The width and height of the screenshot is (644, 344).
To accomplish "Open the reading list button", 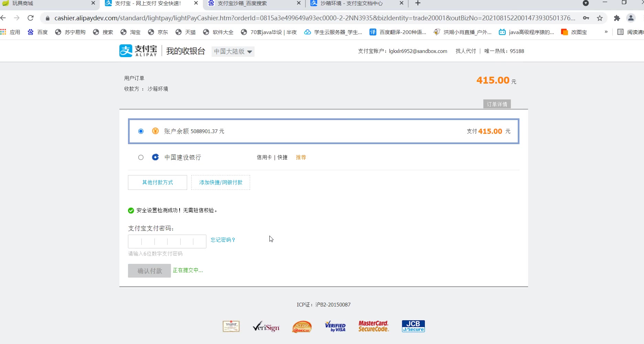I will pos(630,32).
